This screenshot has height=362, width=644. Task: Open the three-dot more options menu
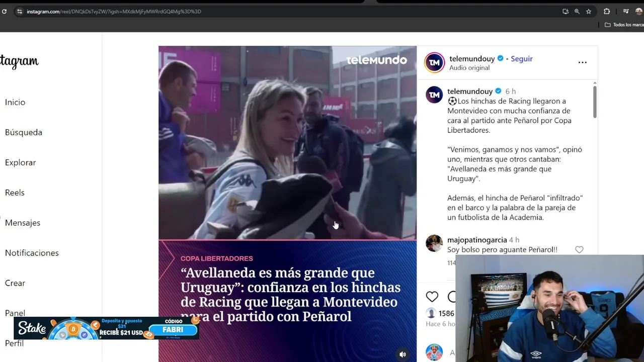tap(582, 62)
